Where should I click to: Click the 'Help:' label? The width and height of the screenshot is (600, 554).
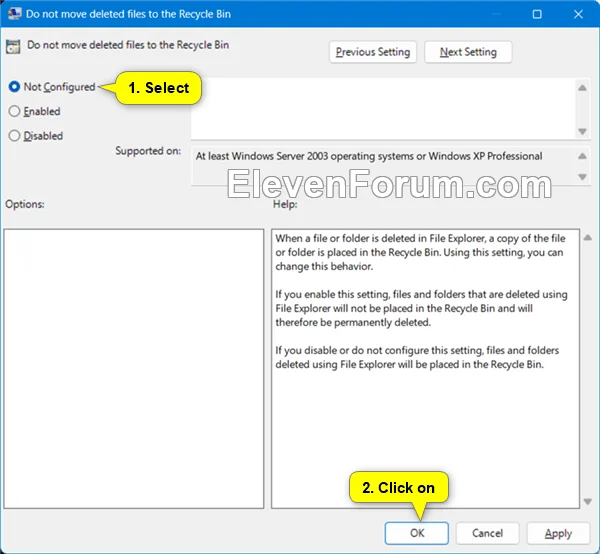coord(285,204)
